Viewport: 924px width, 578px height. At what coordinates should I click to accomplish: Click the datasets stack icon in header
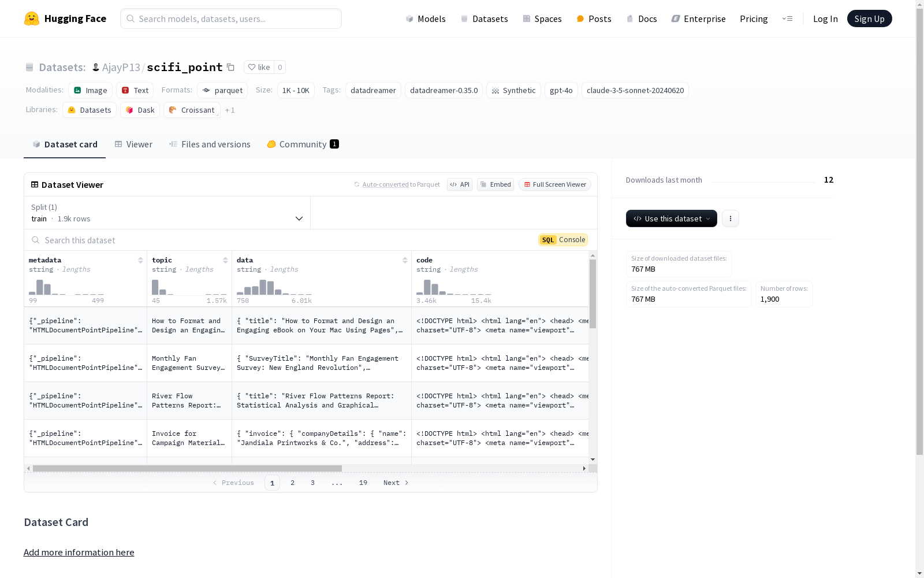[x=29, y=67]
